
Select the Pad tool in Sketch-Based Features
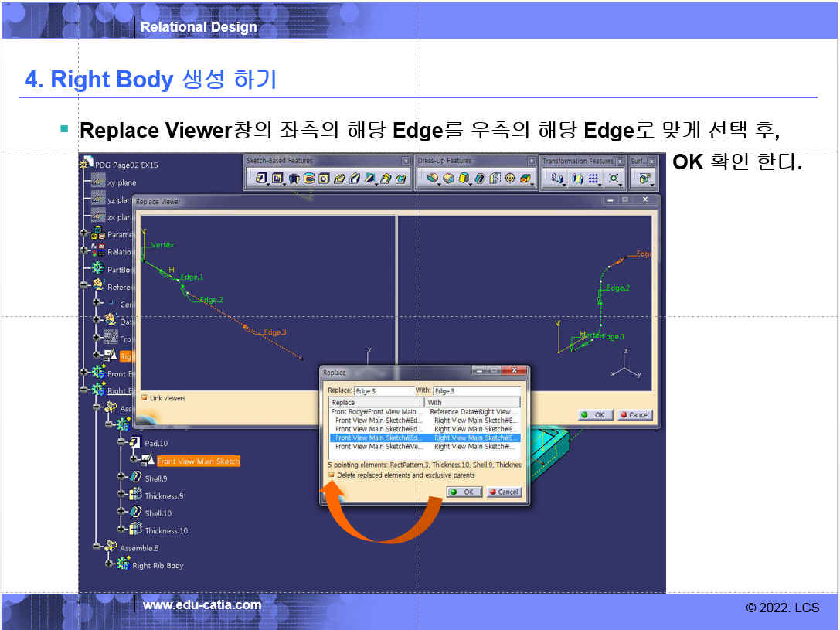click(x=260, y=179)
